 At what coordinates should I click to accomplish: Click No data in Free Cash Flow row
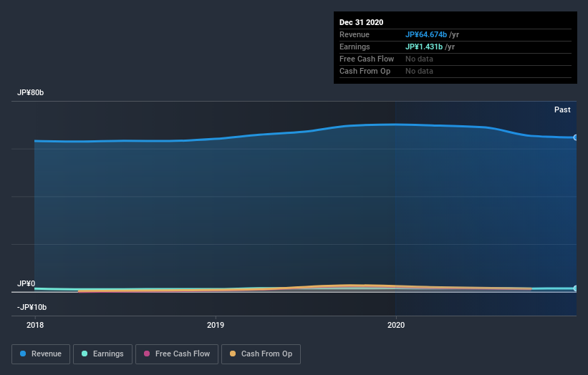click(419, 59)
